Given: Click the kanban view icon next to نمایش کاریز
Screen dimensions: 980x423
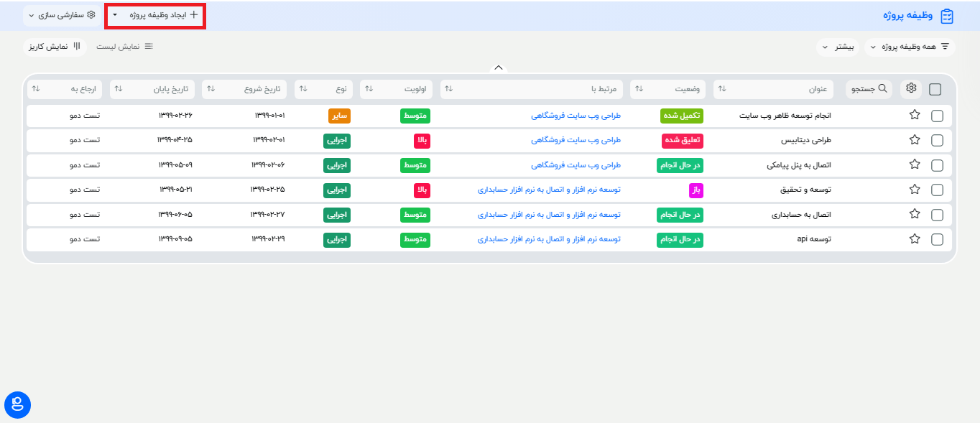Looking at the screenshot, I should pyautogui.click(x=78, y=46).
